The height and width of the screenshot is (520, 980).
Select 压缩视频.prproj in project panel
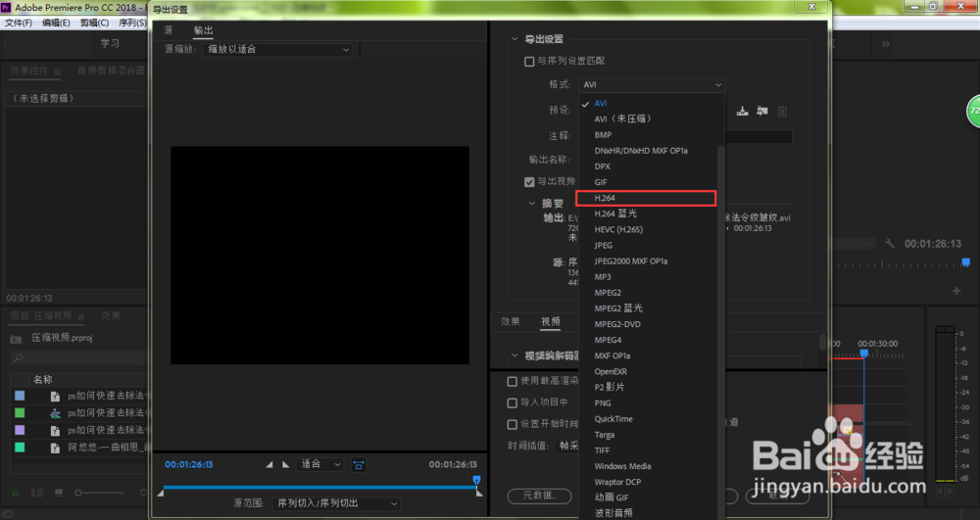(62, 338)
